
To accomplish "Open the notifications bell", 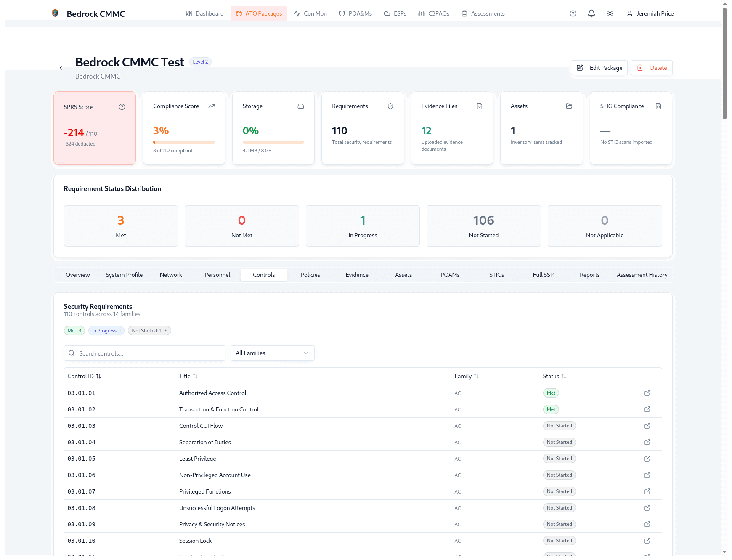I will [x=591, y=13].
